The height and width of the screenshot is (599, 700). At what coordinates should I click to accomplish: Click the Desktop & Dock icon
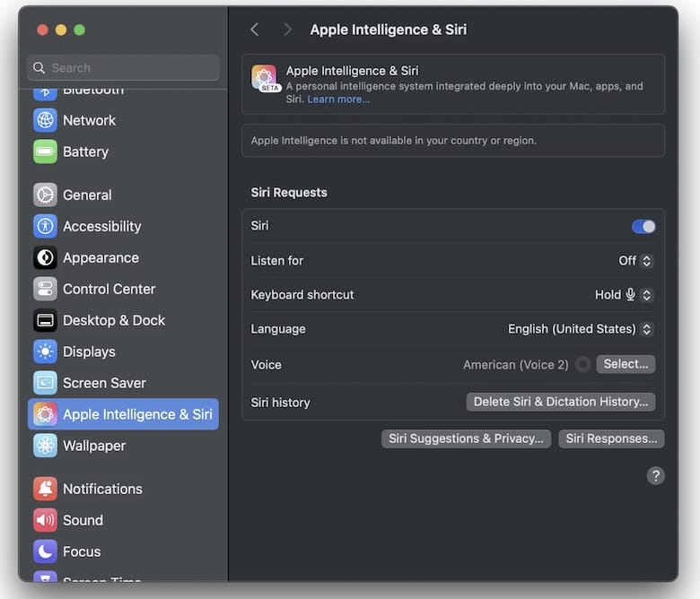45,320
